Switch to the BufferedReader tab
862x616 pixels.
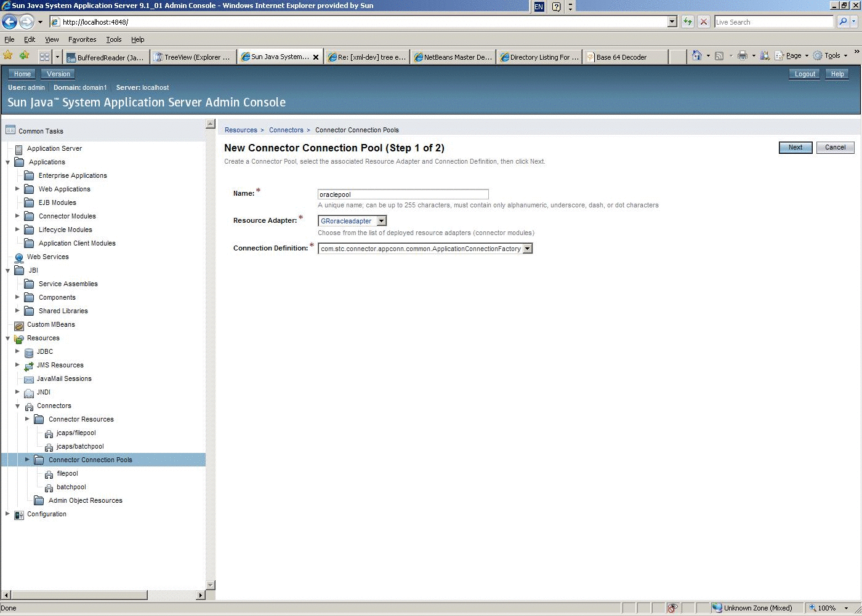(x=106, y=57)
